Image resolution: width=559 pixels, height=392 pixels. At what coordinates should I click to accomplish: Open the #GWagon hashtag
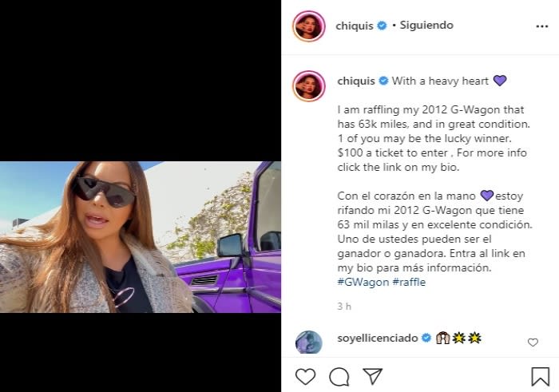click(x=363, y=282)
